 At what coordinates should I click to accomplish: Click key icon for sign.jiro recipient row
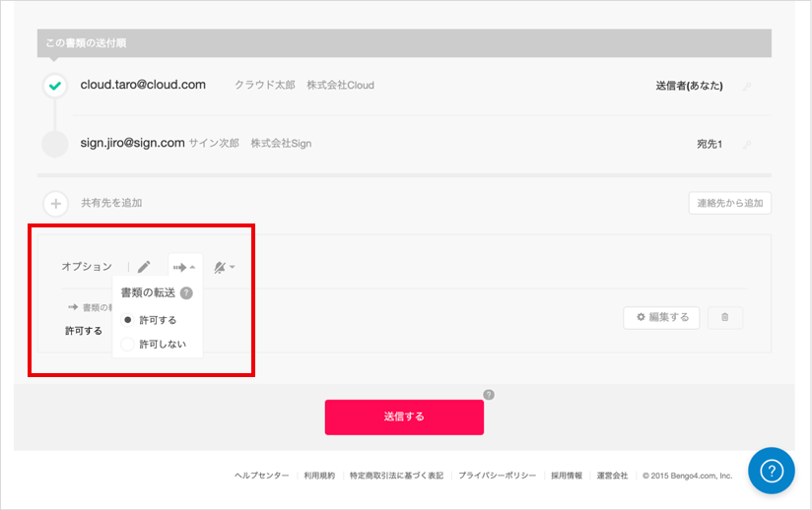pyautogui.click(x=747, y=145)
